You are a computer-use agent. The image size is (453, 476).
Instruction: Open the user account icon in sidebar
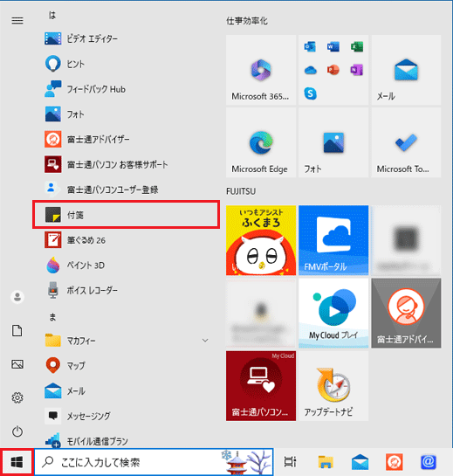pos(17,297)
